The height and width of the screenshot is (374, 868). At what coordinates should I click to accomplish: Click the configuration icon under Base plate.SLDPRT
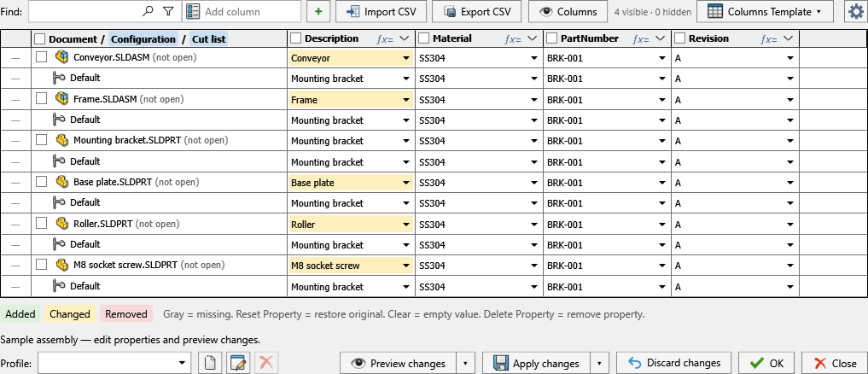point(59,202)
